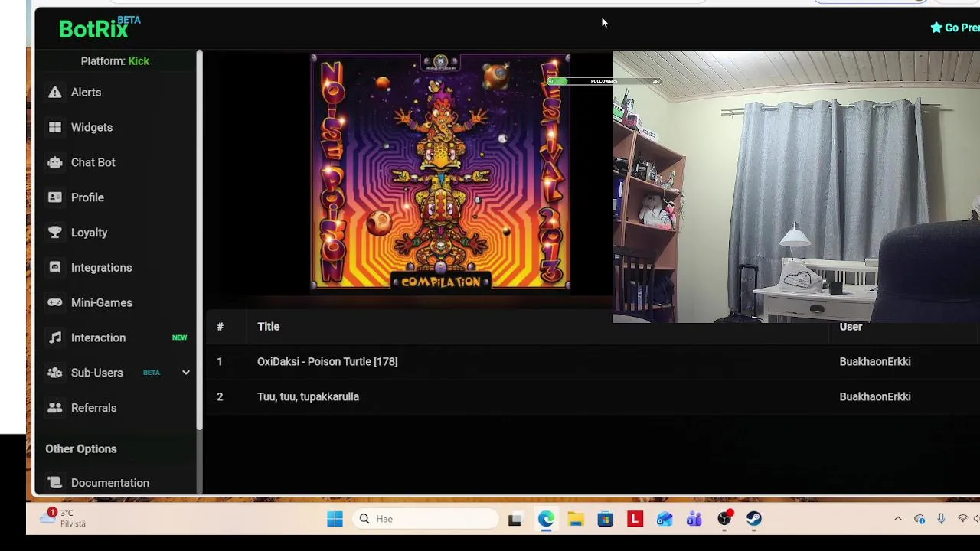Click the User column header
This screenshot has height=551, width=980.
pyautogui.click(x=851, y=327)
